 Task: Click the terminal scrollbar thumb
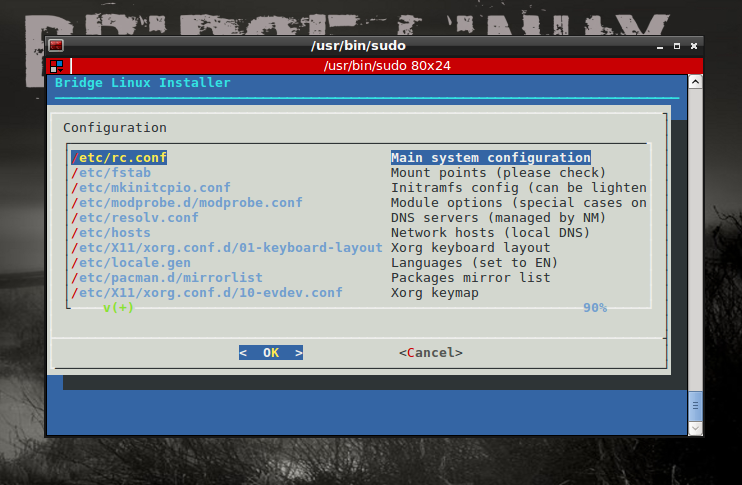tap(695, 406)
